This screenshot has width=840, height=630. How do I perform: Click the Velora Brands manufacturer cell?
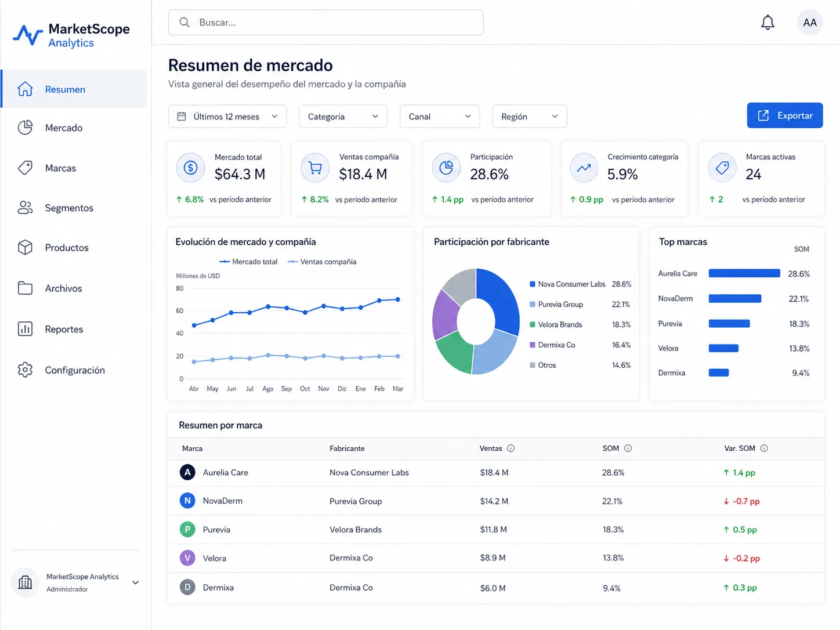pyautogui.click(x=356, y=530)
